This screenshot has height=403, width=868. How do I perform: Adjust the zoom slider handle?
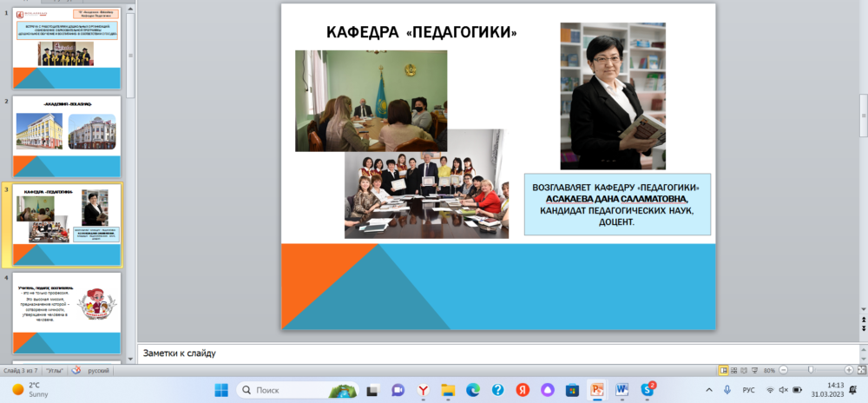811,370
